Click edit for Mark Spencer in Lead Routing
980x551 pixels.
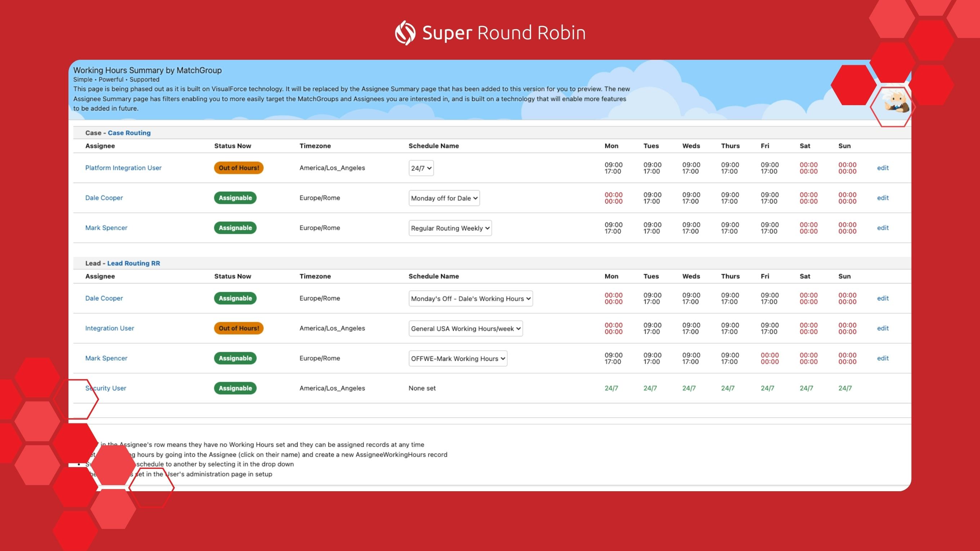tap(882, 358)
